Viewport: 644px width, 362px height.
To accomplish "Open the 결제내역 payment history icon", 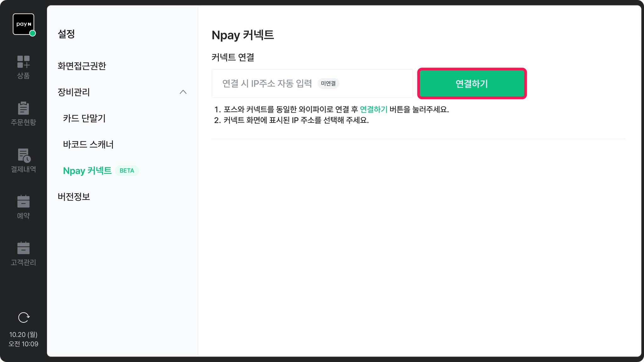I will coord(23,155).
